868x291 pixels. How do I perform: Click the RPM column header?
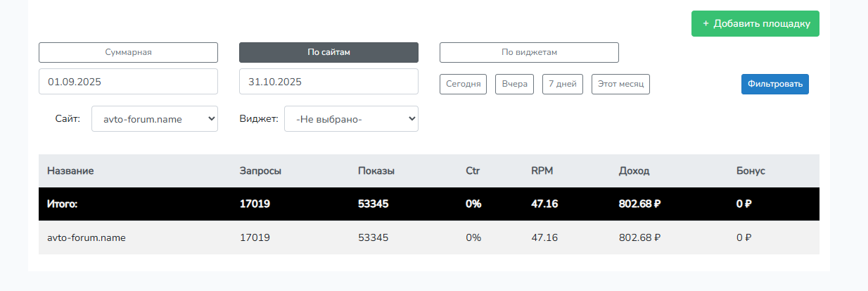(543, 171)
